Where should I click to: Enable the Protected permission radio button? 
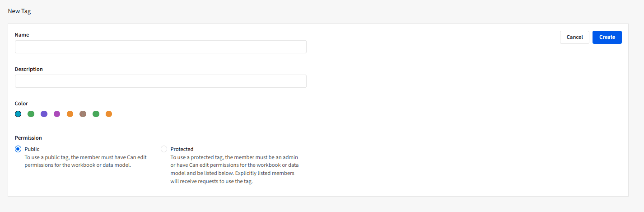[x=164, y=149]
